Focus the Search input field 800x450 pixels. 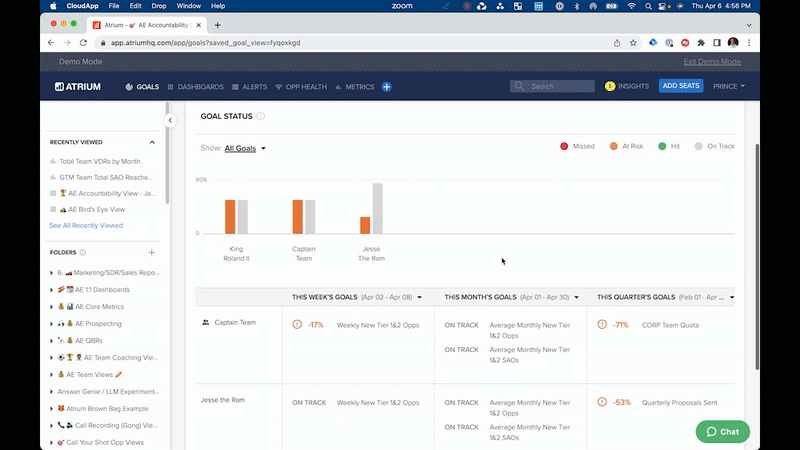tap(553, 86)
